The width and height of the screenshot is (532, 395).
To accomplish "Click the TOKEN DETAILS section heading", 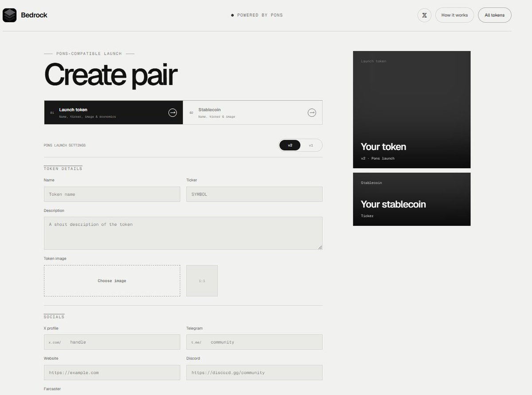I will tap(63, 169).
